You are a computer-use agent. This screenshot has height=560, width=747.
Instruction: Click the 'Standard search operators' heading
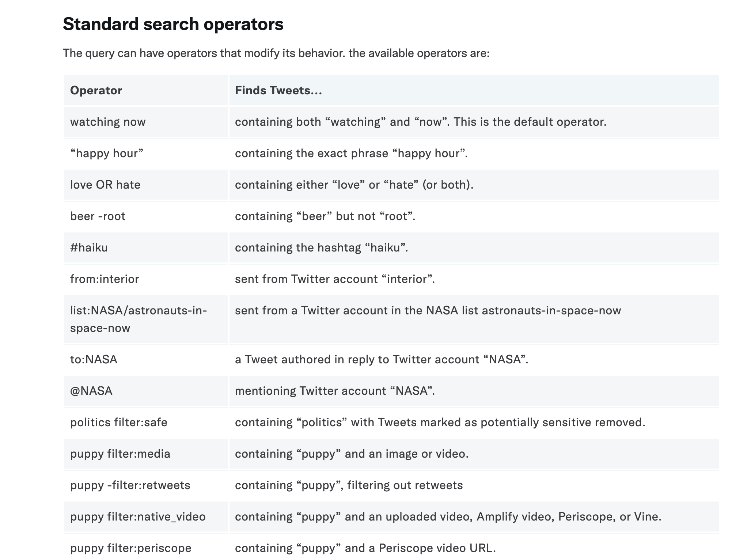point(173,24)
